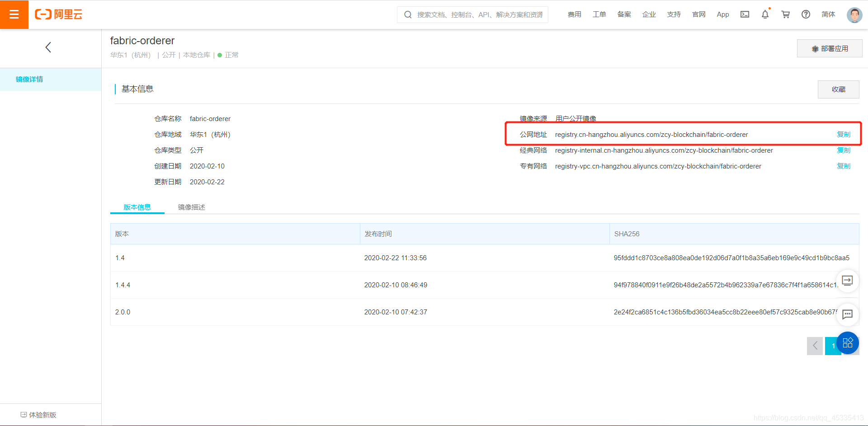Click SHA256 starting with 2e24f2ca
Screen dimensions: 868x426
[x=726, y=312]
